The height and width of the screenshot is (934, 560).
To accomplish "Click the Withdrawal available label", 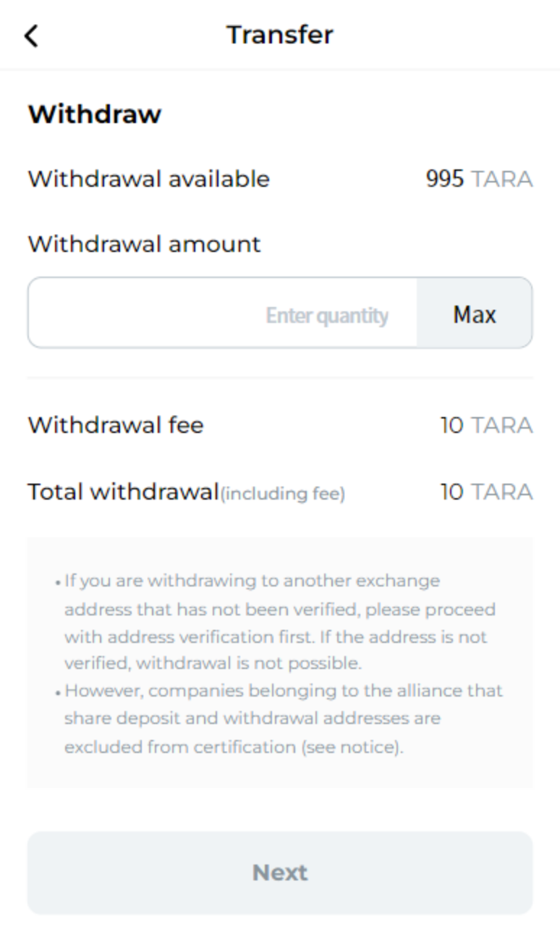I will point(148,179).
